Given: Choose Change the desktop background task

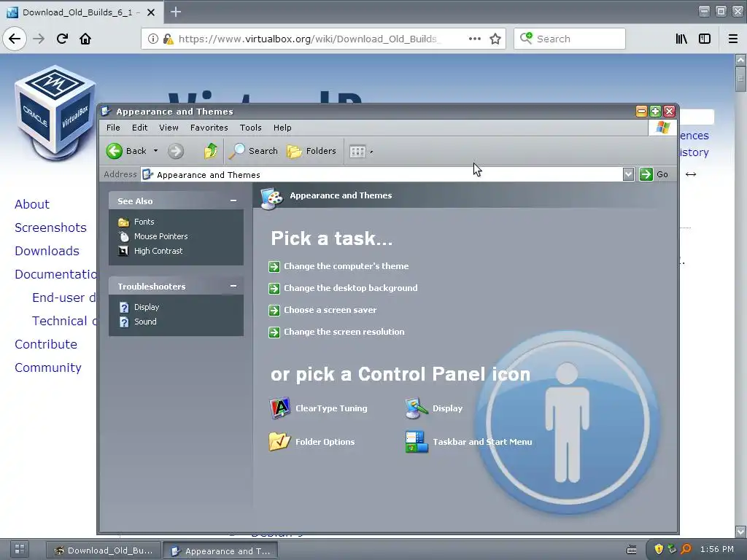Looking at the screenshot, I should click(343, 288).
